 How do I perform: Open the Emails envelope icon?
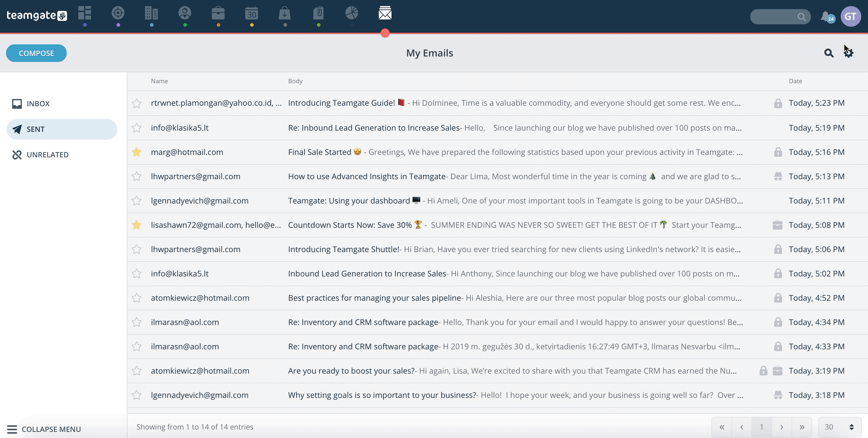(385, 13)
